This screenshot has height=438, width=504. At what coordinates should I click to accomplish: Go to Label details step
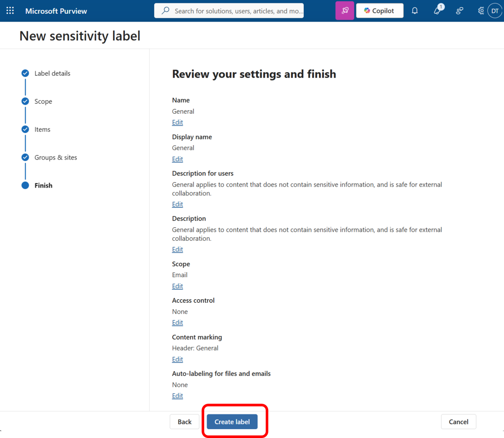[x=52, y=73]
